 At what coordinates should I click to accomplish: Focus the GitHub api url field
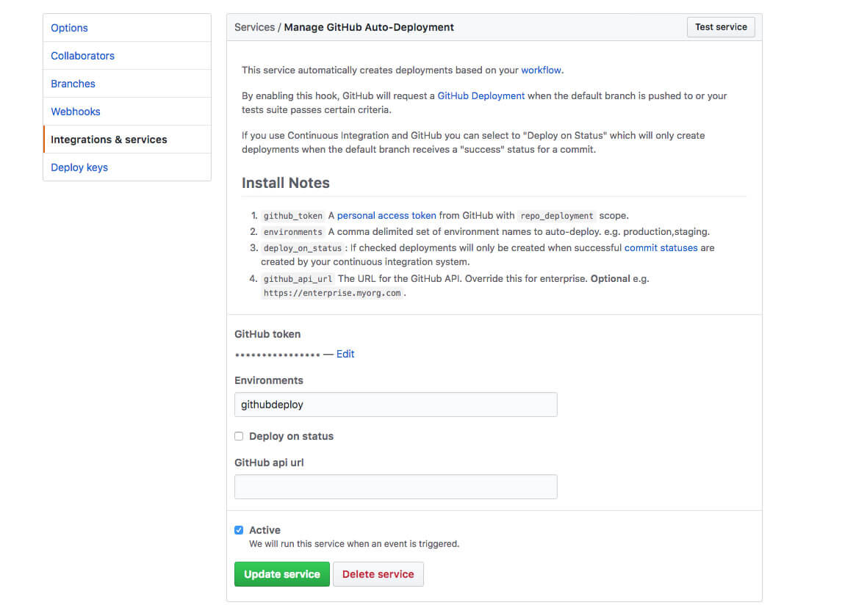[x=396, y=487]
